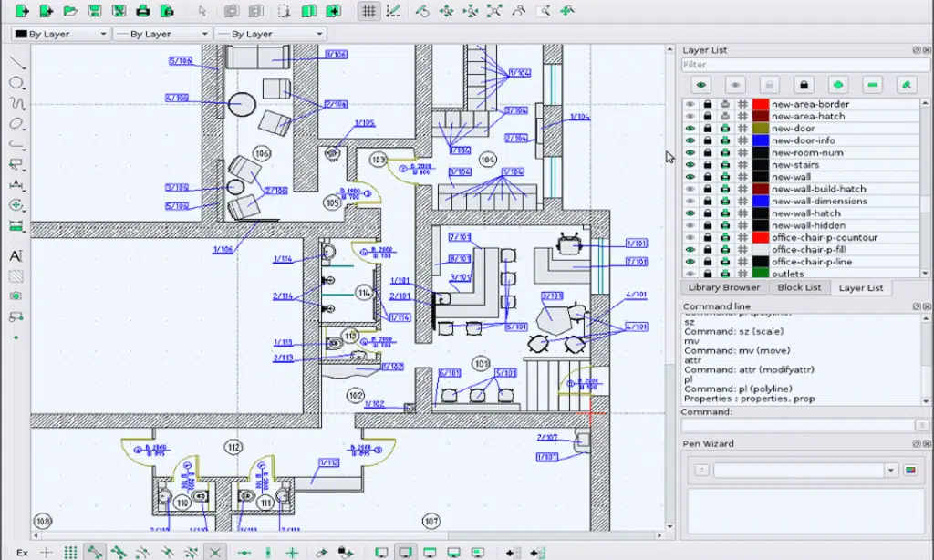The height and width of the screenshot is (560, 934).
Task: Remove a layer using the minus icon
Action: [872, 84]
